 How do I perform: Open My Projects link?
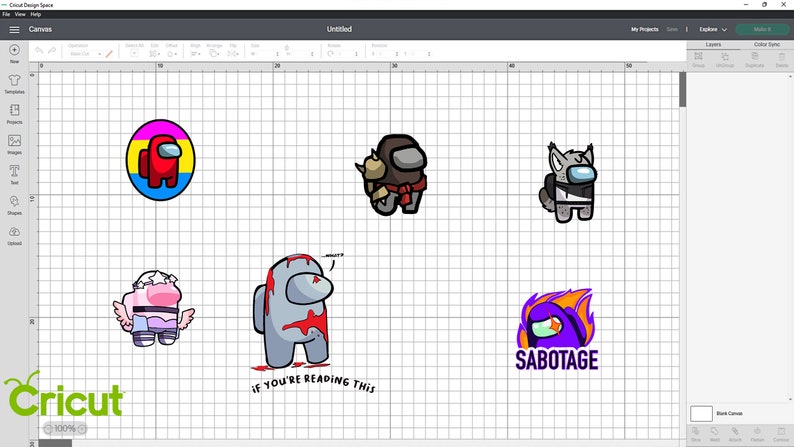click(x=644, y=29)
